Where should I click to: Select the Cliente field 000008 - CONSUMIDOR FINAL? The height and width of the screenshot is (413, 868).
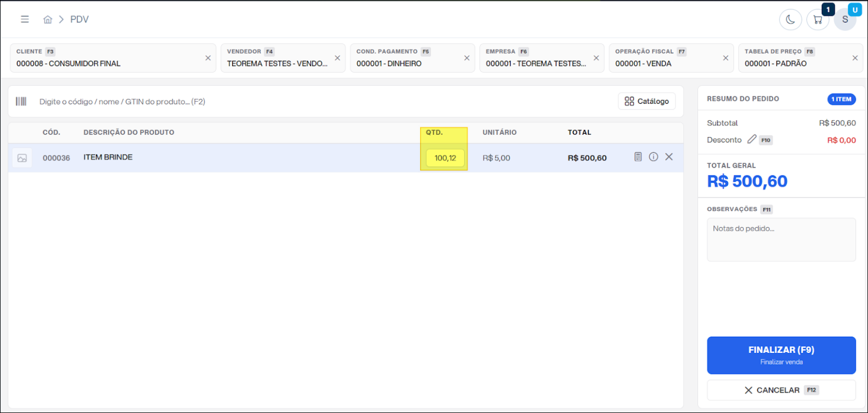click(x=113, y=58)
